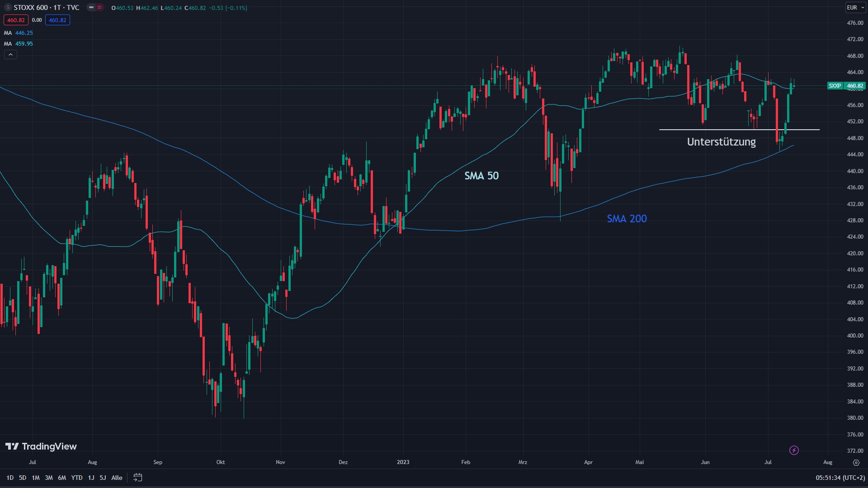The height and width of the screenshot is (488, 868).
Task: Click the red wave status indicator
Action: (x=99, y=8)
